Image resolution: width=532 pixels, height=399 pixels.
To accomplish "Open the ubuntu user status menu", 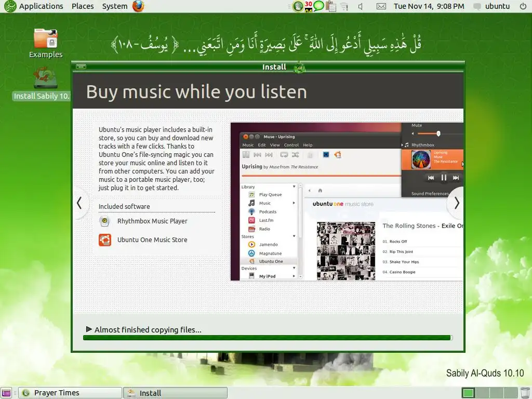I will click(491, 6).
